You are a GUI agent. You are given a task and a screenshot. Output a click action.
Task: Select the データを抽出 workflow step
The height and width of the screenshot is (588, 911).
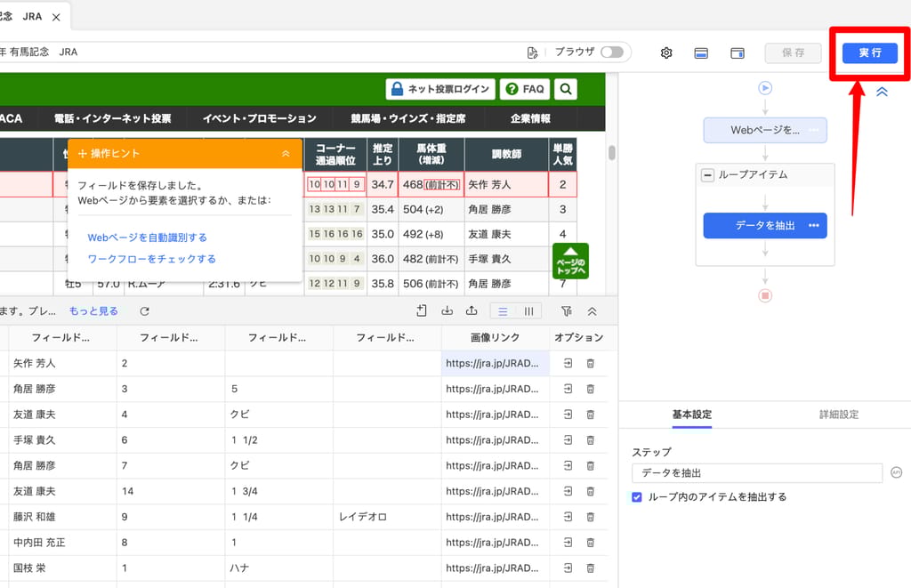[765, 225]
